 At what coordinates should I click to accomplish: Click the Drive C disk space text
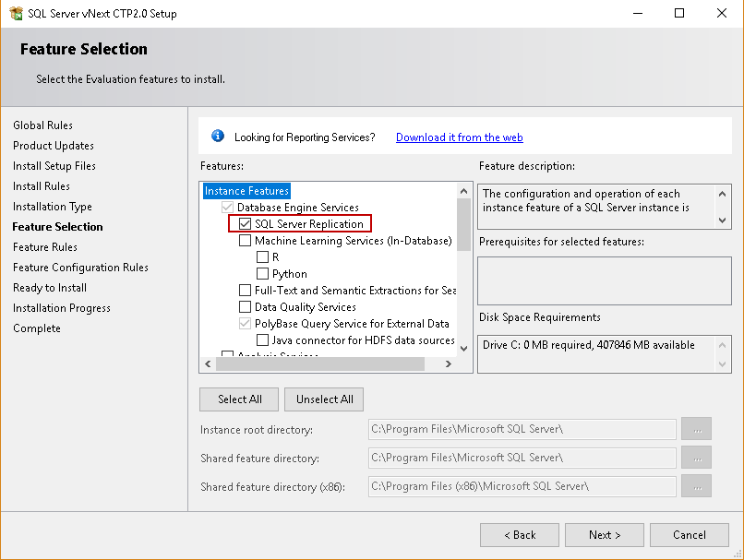point(588,345)
